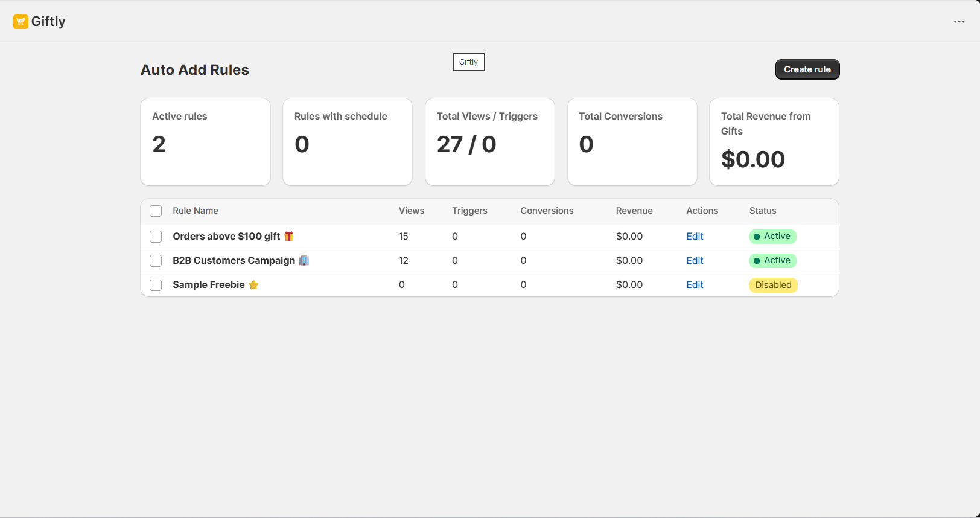Select the Active rules summary card
This screenshot has width=980, height=518.
(205, 142)
